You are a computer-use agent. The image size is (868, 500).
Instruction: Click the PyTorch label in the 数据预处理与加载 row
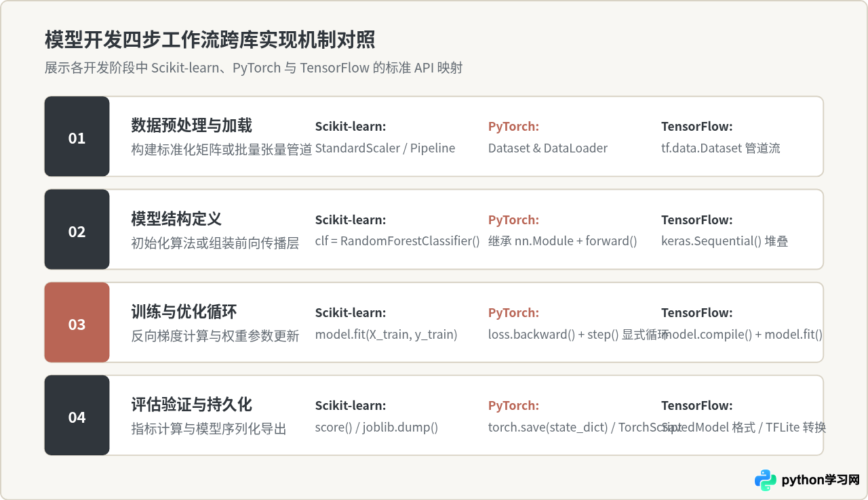coord(514,127)
